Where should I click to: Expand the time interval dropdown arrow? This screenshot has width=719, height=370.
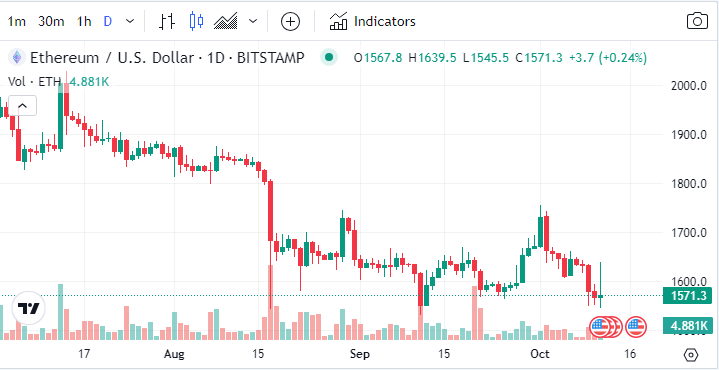130,21
